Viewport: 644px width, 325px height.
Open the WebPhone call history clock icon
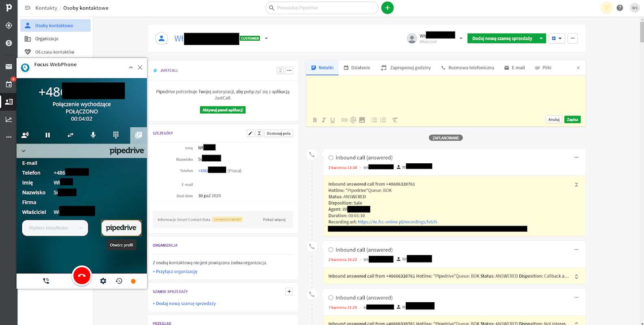click(119, 281)
